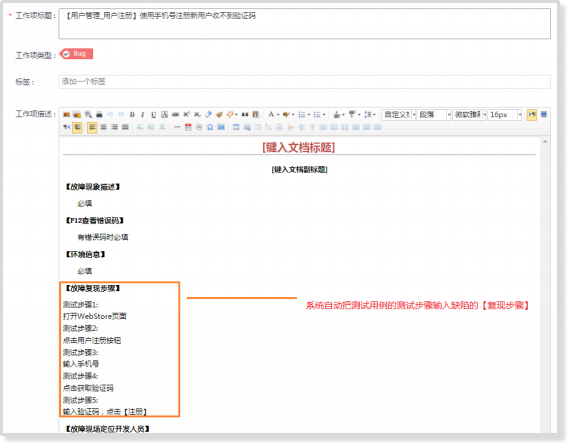Image resolution: width=569 pixels, height=445 pixels.
Task: Click the 点击获取验证码 step text
Action: point(88,388)
